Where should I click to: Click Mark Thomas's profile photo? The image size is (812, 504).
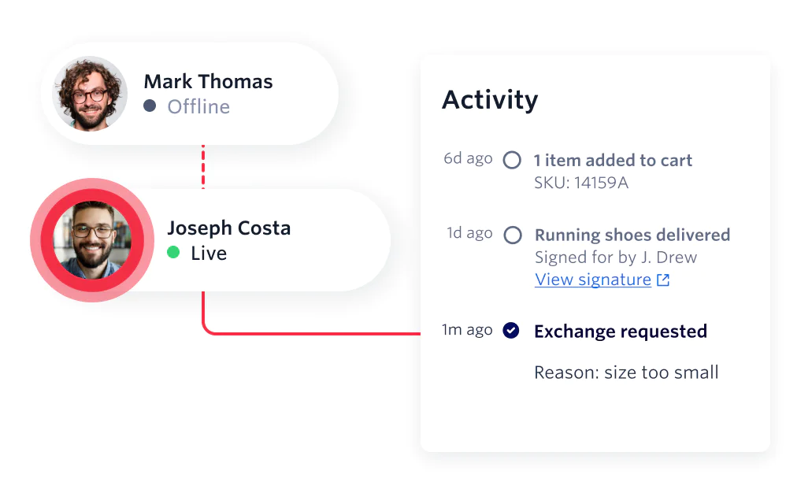[90, 94]
